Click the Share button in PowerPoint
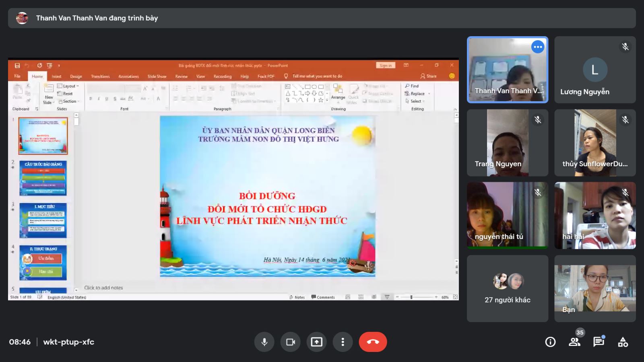 [429, 76]
